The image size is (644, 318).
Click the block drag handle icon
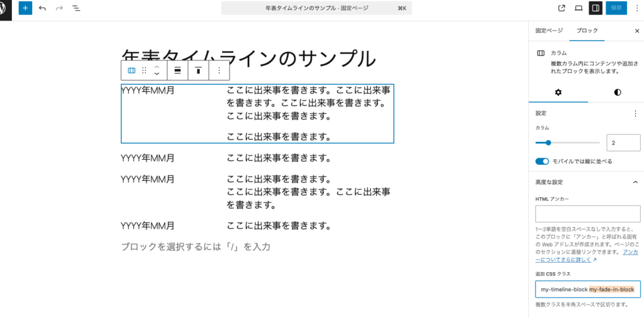point(144,70)
